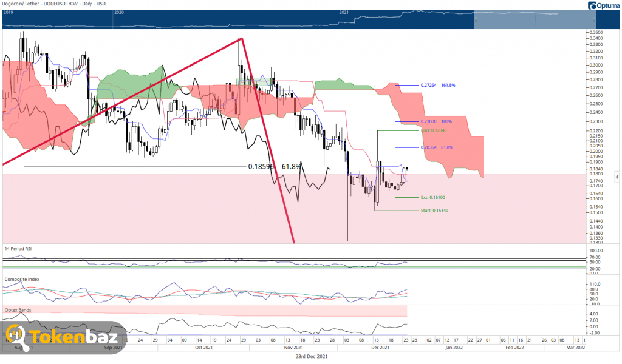Click the Ext: 0.16100 anchor label
This screenshot has height=364, width=622.
tap(432, 197)
